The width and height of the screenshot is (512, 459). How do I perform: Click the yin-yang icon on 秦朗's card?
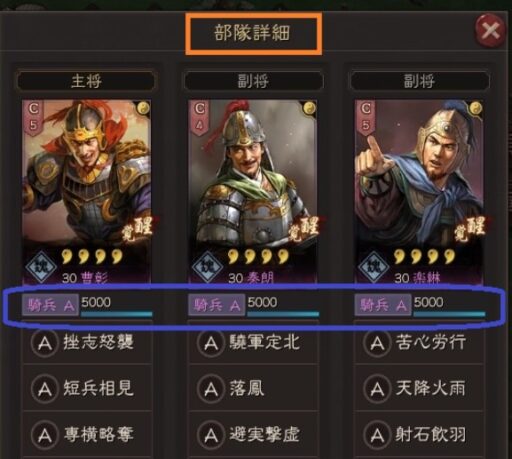click(x=309, y=108)
